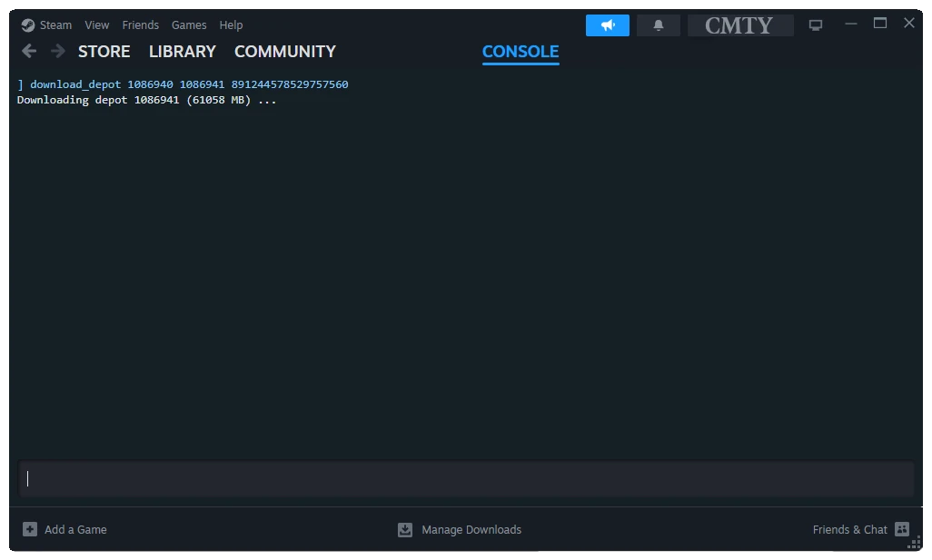Click the back navigation arrow
The width and height of the screenshot is (932, 560).
point(29,51)
